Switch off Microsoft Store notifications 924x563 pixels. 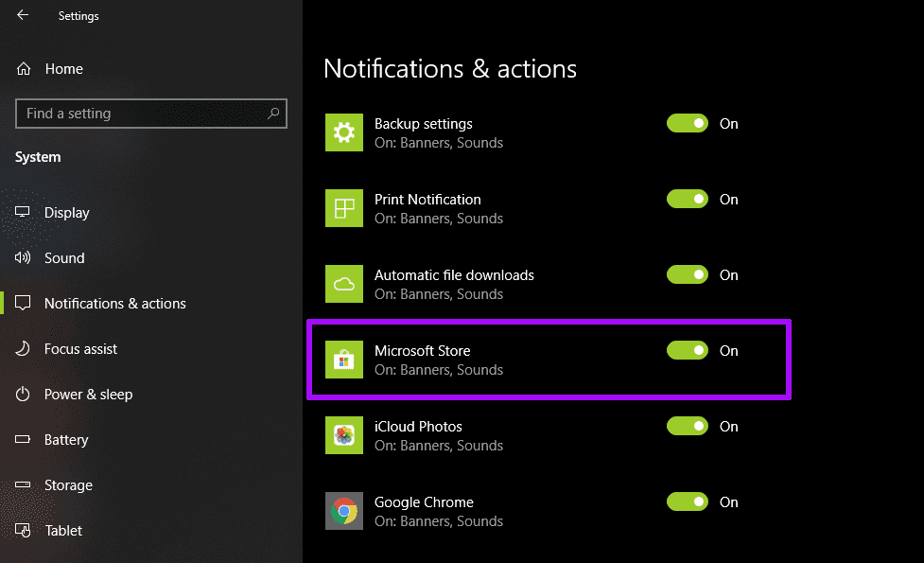pyautogui.click(x=688, y=350)
